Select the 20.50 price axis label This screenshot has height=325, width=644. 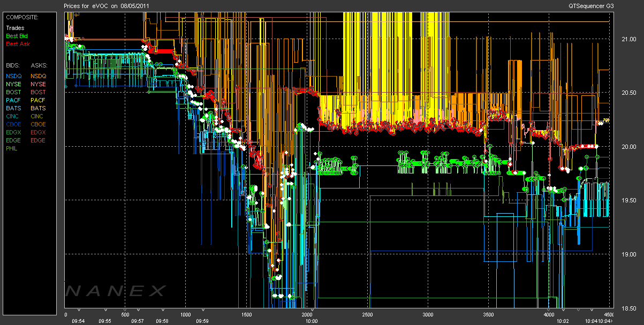(628, 93)
